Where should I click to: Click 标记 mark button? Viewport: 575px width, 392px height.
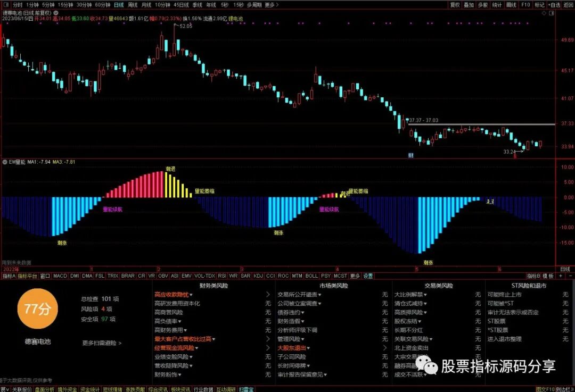539,5
